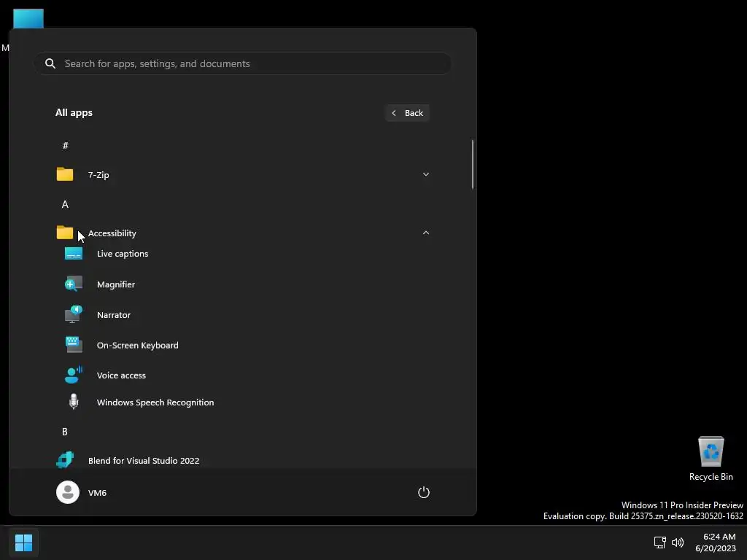Click the Accessibility folder name
This screenshot has height=560, width=747.
(112, 233)
